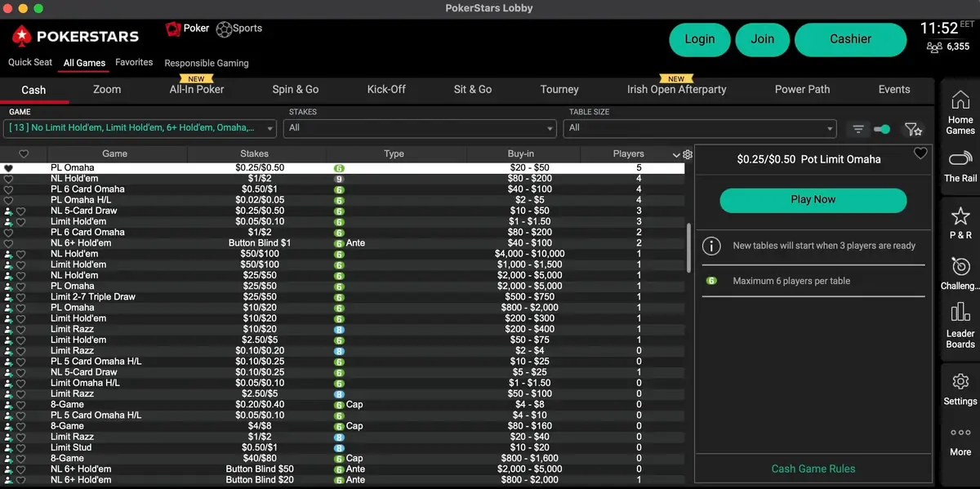Go to Quick Seat view
Screen dimensions: 980x489
pos(30,63)
